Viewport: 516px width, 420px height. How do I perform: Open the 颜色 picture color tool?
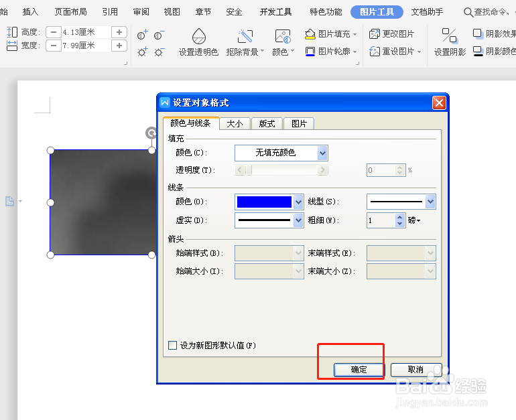283,42
